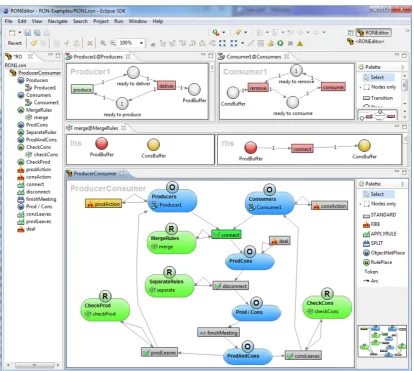Click the green run circle toolbar icon
This screenshot has width=414, height=371.
click(280, 43)
